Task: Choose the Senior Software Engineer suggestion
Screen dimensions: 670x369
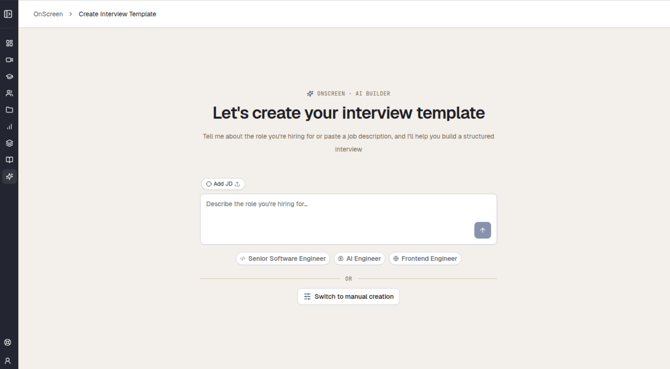Action: (x=283, y=258)
